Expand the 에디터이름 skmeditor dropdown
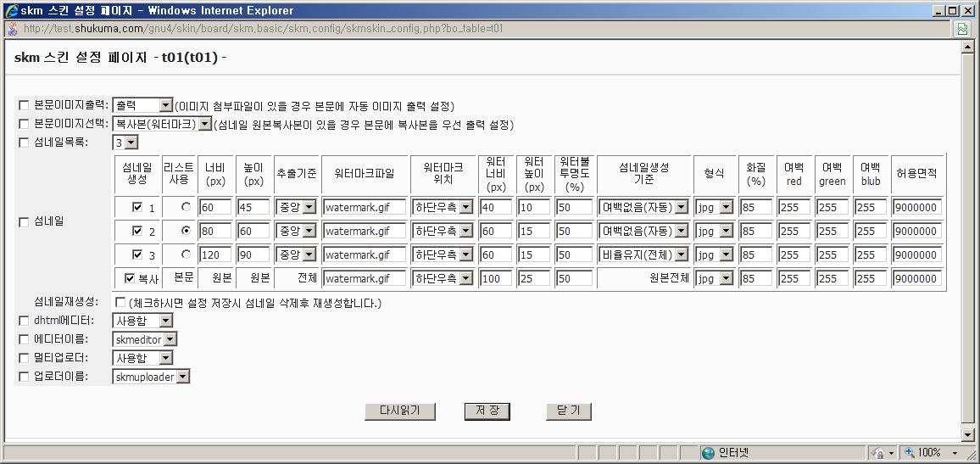Screen dimensions: 980x464 [x=145, y=339]
